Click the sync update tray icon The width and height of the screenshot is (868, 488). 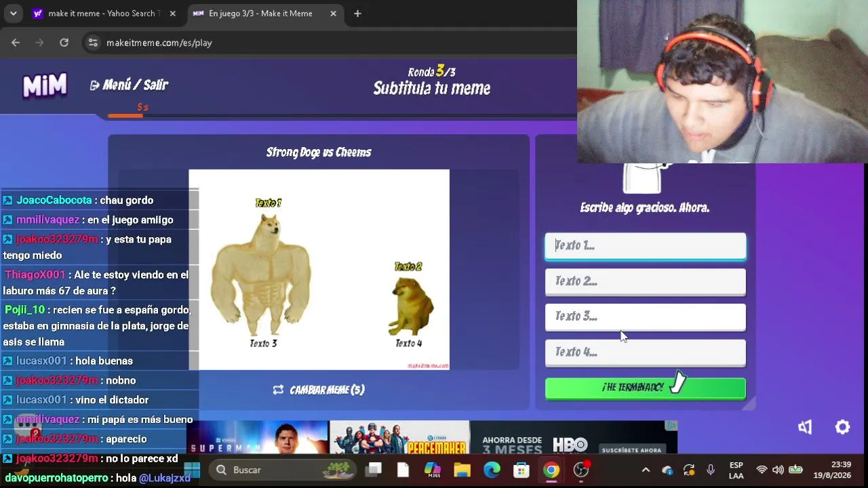tap(689, 470)
